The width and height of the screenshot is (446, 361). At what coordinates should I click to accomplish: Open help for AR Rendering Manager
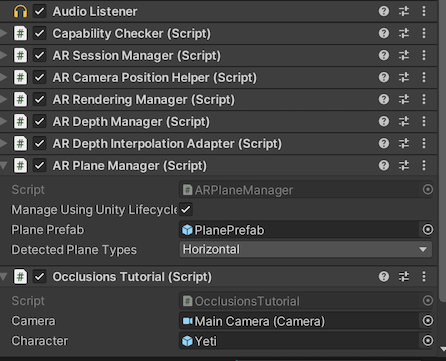[x=384, y=99]
